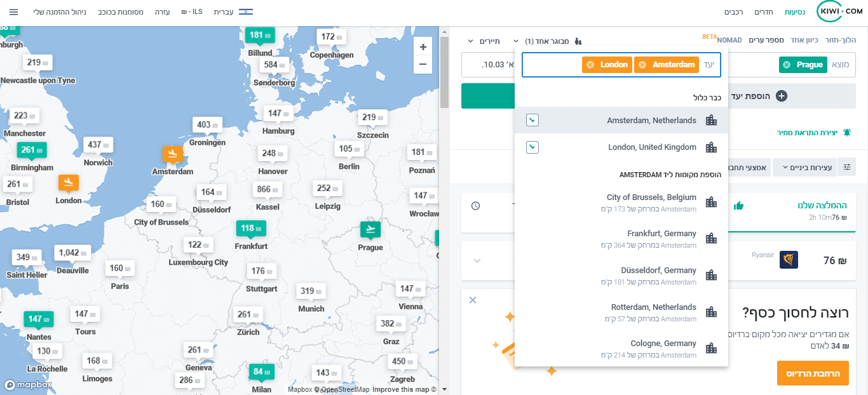
Task: Open the passengers dropdown
Action: click(x=547, y=41)
